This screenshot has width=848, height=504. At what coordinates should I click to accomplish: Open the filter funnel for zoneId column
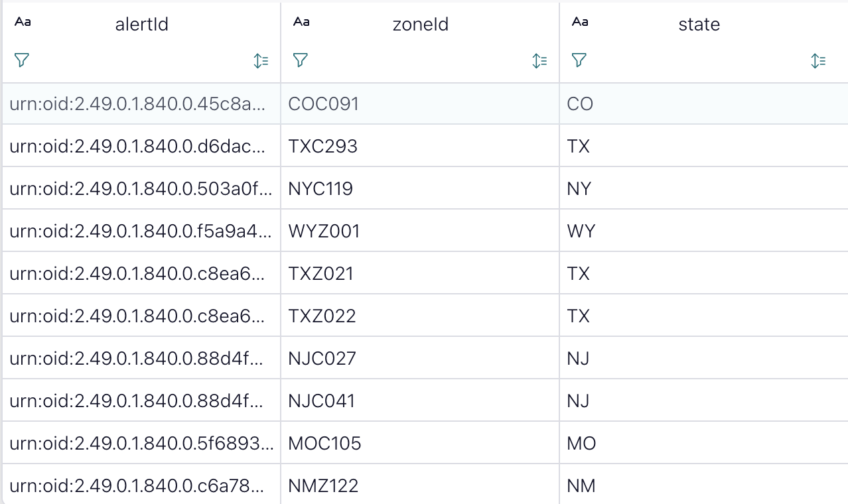[x=301, y=60]
